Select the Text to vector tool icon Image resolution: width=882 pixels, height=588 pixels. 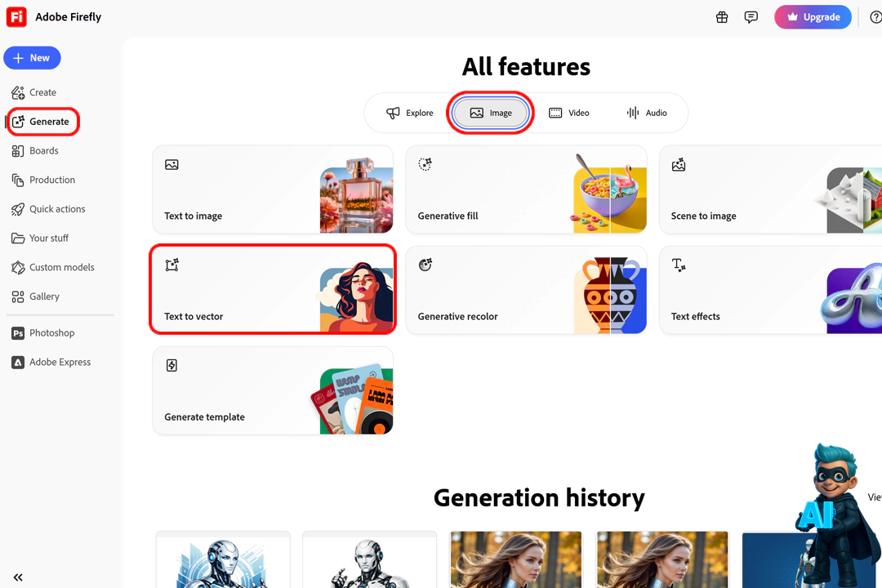[x=171, y=265]
